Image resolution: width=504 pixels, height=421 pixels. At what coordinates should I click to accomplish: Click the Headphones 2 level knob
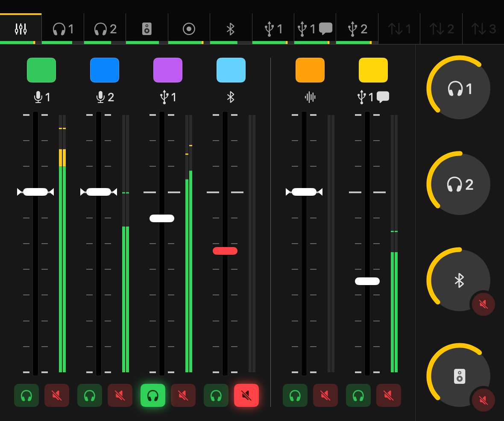(x=460, y=184)
